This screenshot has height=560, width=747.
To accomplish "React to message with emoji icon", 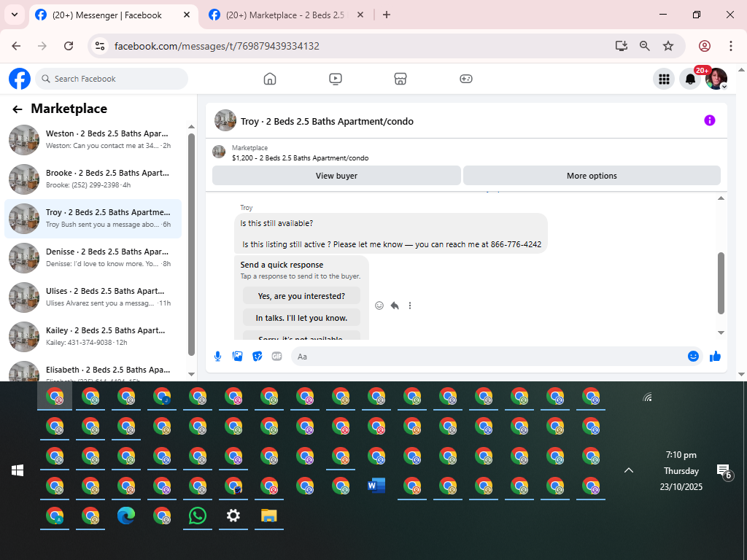I will point(379,306).
